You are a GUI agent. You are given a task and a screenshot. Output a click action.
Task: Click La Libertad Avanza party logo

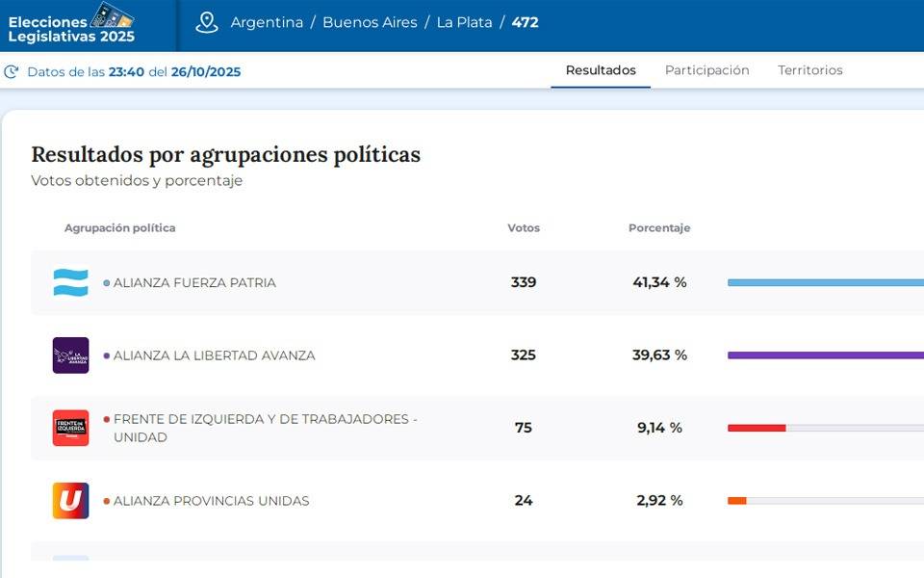[70, 355]
